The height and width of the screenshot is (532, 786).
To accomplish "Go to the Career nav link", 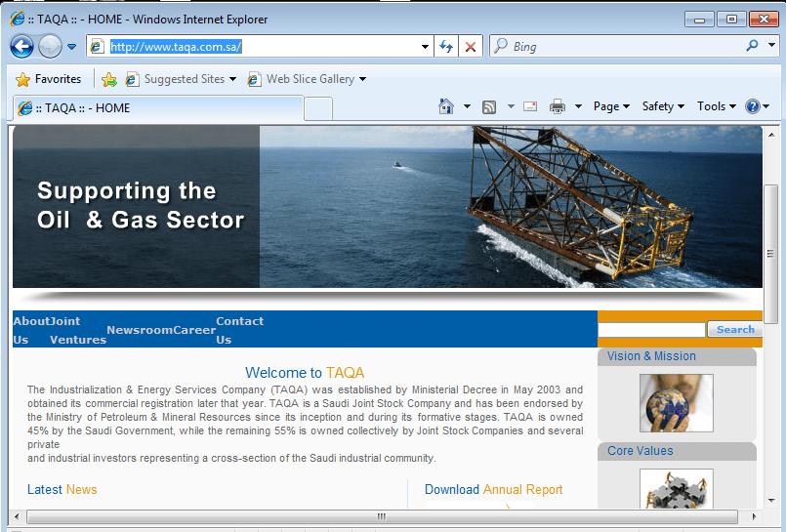I will (x=194, y=330).
